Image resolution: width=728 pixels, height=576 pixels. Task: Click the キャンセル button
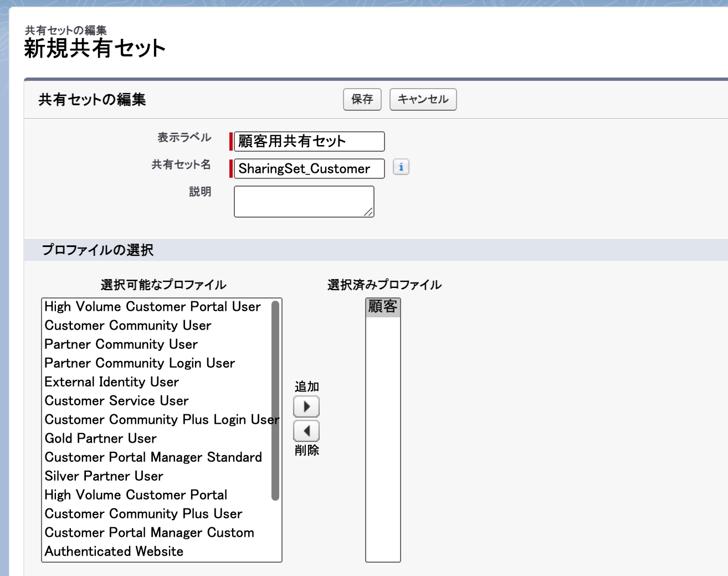tap(423, 99)
